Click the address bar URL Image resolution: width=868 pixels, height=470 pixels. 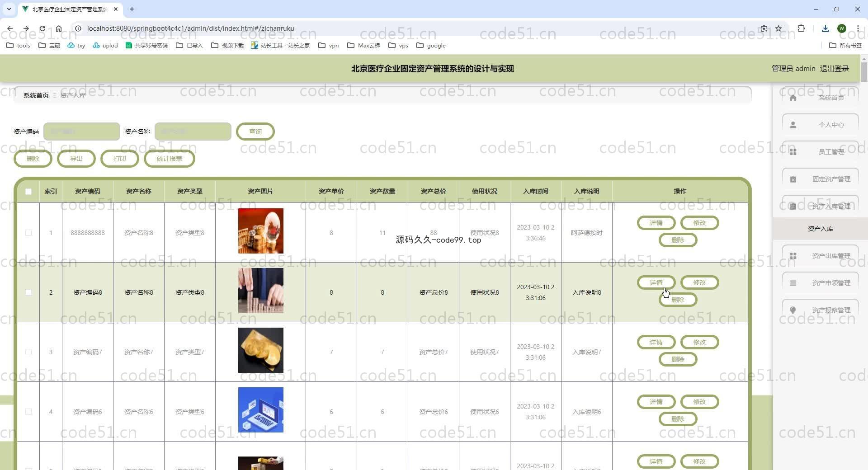190,28
